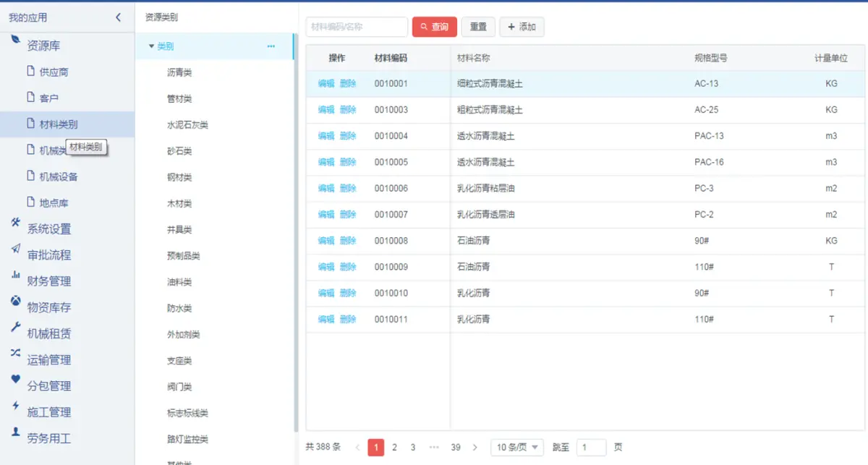Collapse the 类别 tree node
The height and width of the screenshot is (465, 868).
pos(151,46)
